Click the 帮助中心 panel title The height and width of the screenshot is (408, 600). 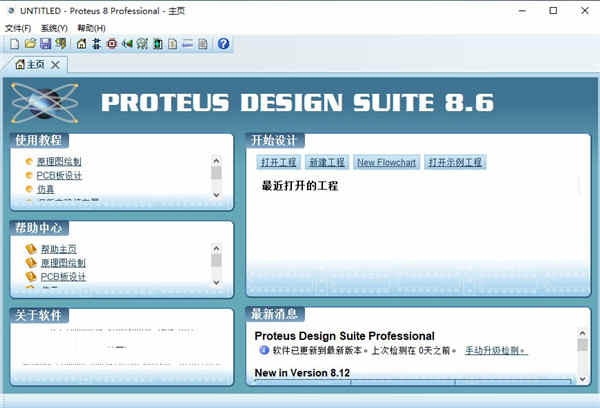point(39,228)
